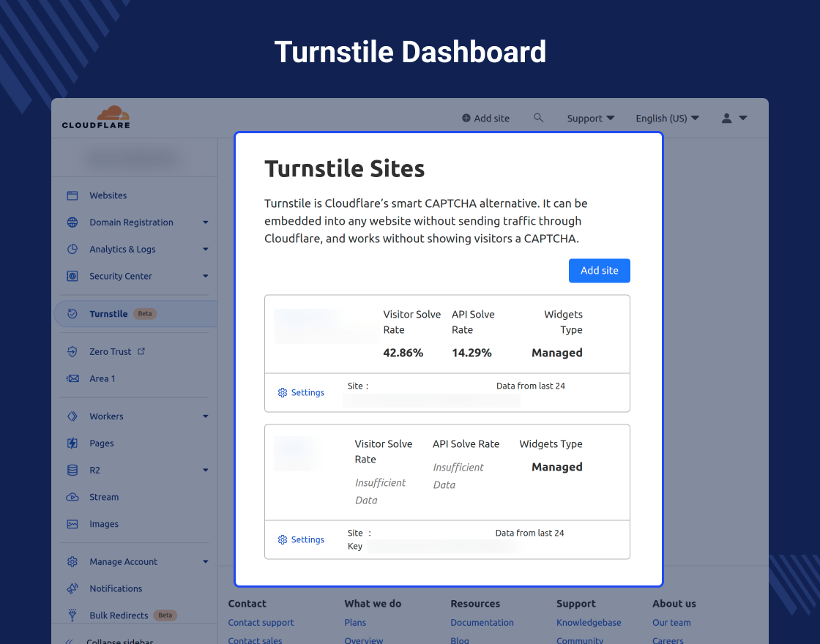Open the Documentation footer link
The image size is (820, 644).
coord(482,623)
